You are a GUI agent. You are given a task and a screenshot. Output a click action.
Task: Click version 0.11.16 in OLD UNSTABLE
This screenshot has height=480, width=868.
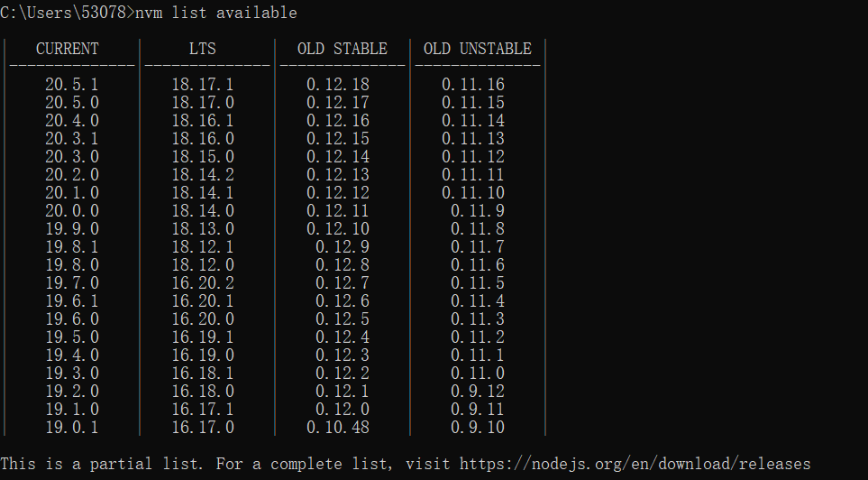tap(473, 85)
